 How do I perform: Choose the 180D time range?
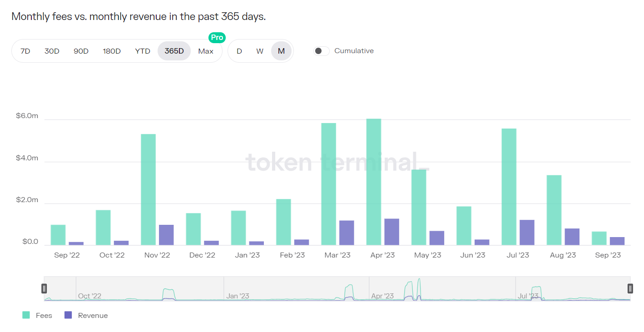(x=112, y=51)
